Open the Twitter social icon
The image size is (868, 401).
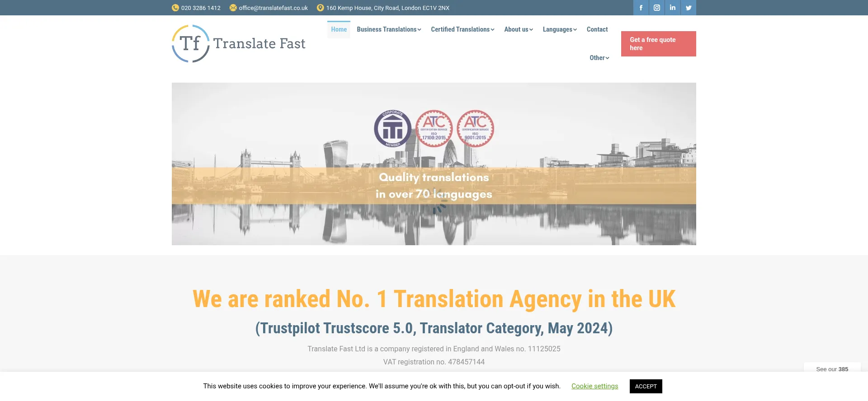point(689,8)
